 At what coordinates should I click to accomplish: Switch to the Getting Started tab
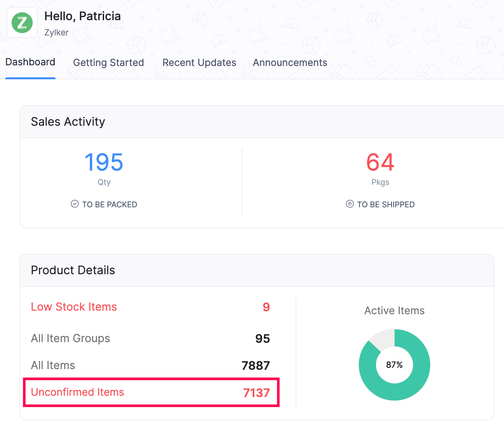(x=108, y=63)
